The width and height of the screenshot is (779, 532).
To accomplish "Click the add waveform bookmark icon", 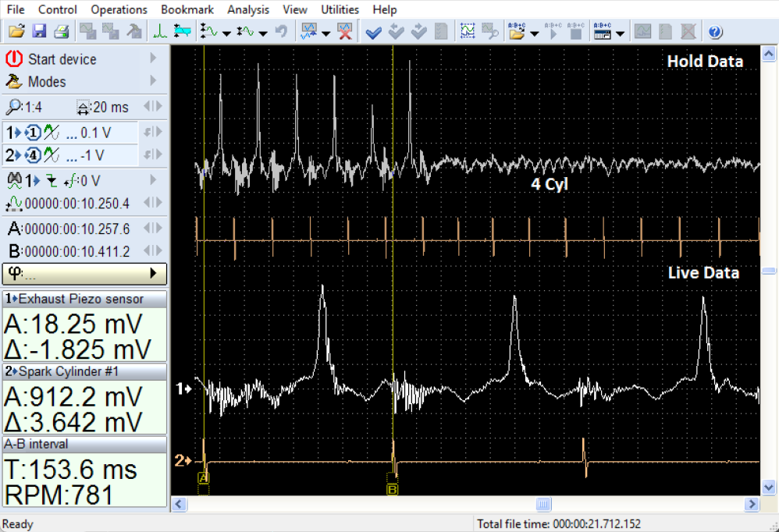I will 309,32.
